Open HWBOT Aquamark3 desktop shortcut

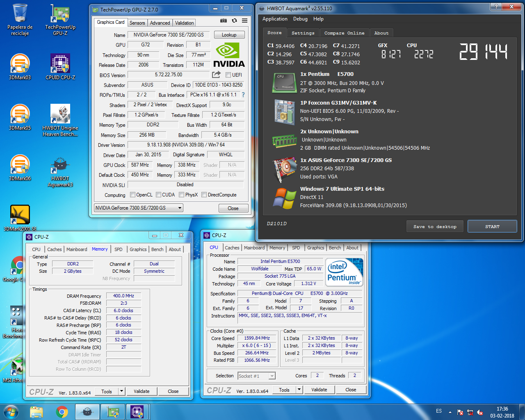click(60, 171)
